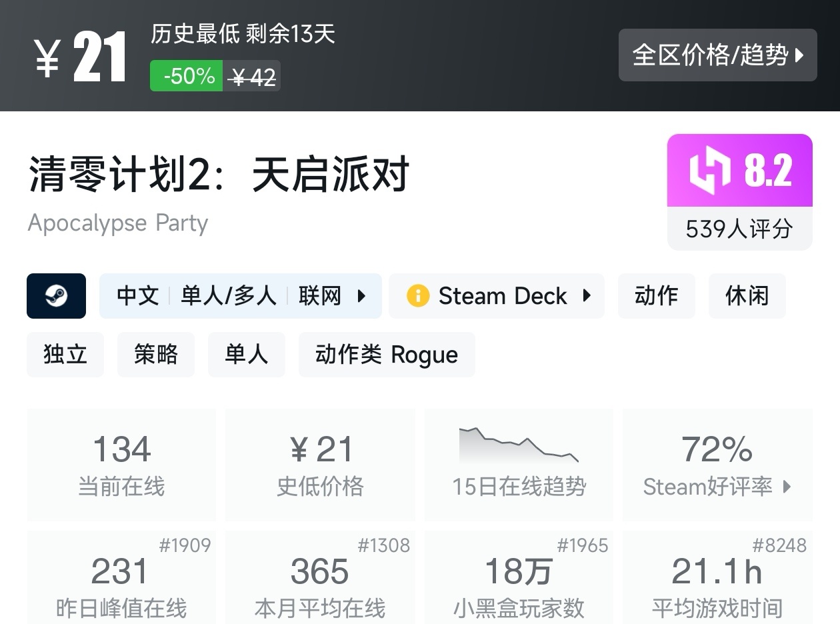
Task: Open the 21.1h 平均游戏时间 card
Action: [x=717, y=577]
